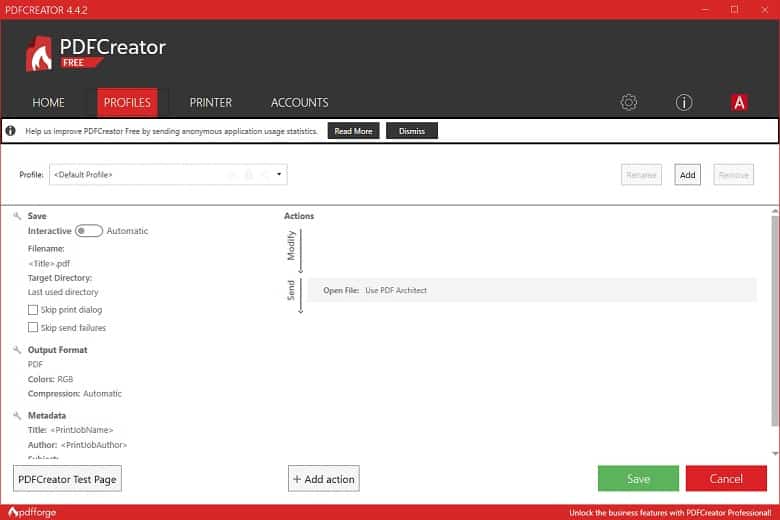Launch PDF Architect red A icon

739,103
